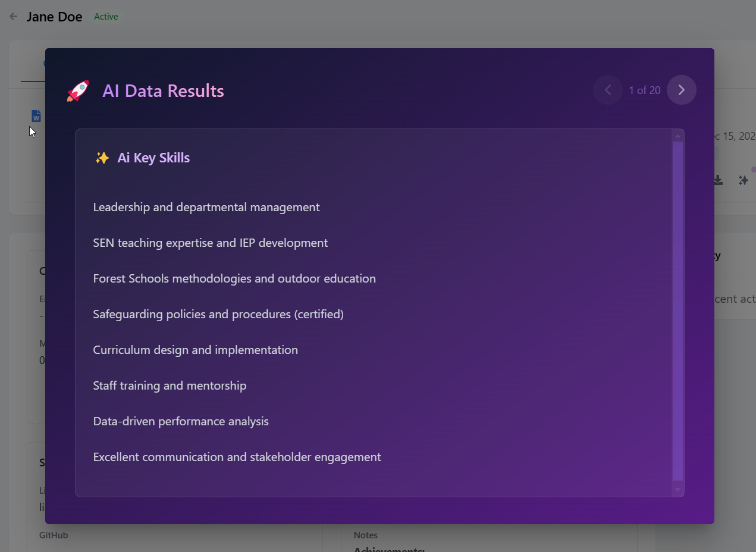Click the back arrow beside Jane Doe
This screenshot has height=552, width=756.
(13, 16)
